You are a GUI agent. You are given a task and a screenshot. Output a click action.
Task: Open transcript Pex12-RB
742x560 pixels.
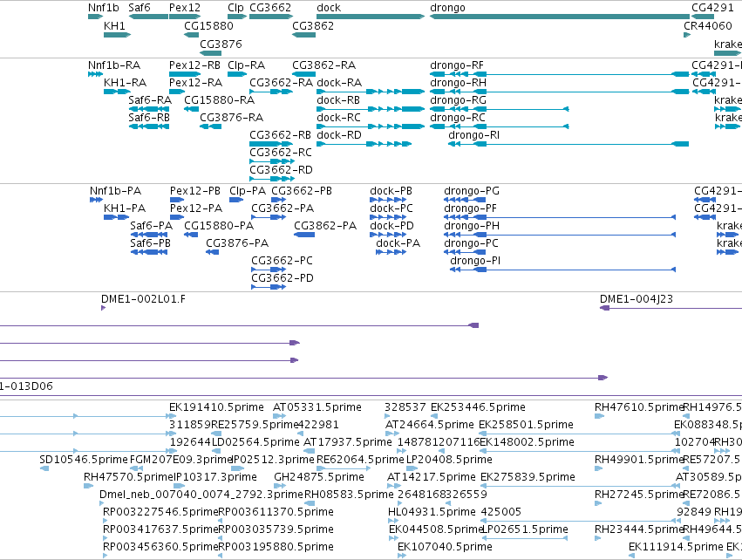click(194, 65)
